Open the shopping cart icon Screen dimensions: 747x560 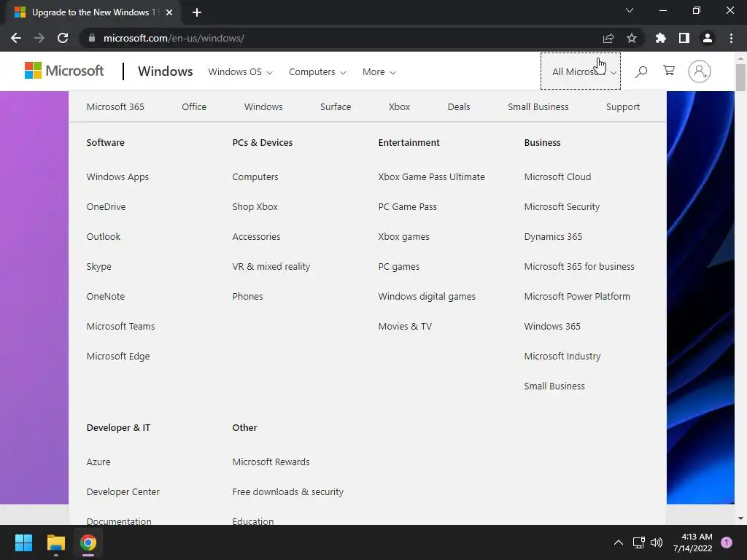point(669,71)
